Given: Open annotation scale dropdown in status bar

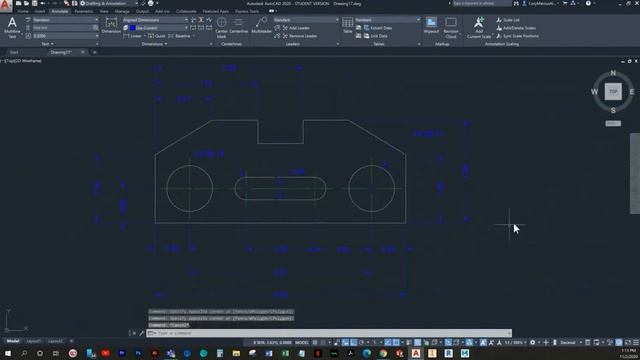Looking at the screenshot, I should 516,342.
